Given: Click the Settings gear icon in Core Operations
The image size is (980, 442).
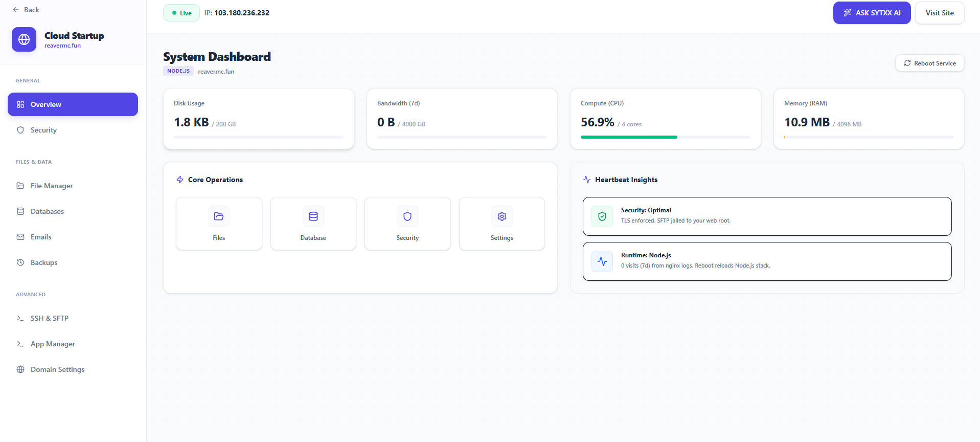Looking at the screenshot, I should [502, 216].
